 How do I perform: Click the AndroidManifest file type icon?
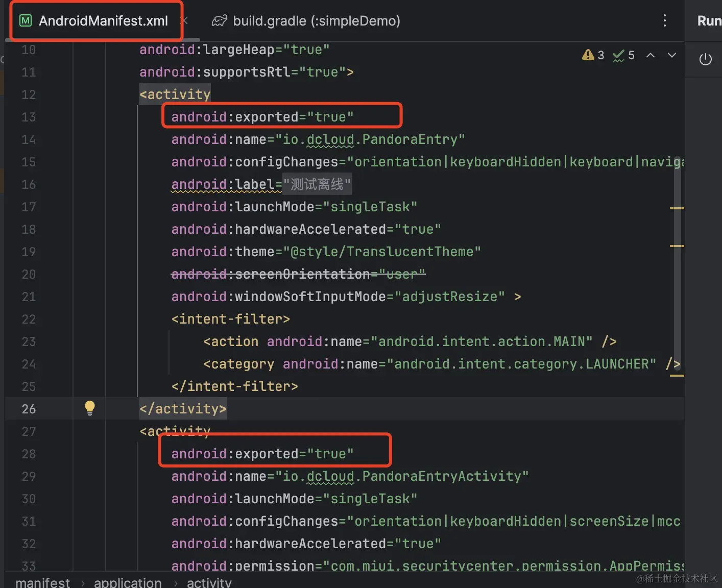[26, 20]
